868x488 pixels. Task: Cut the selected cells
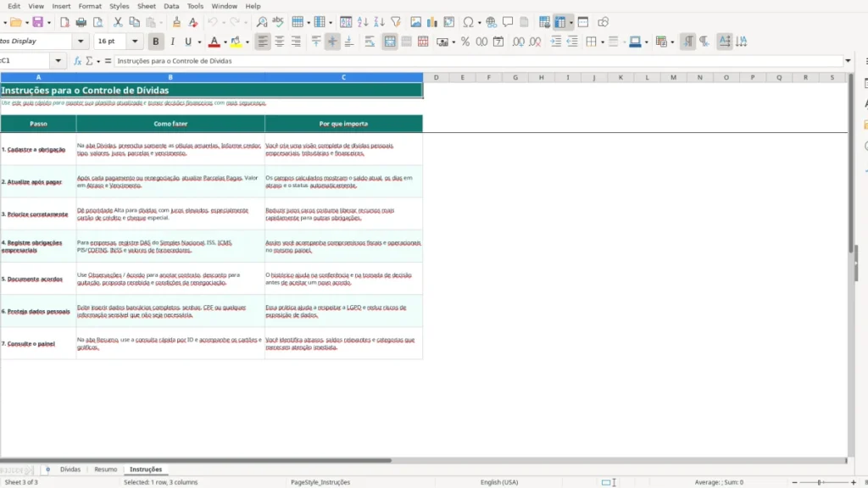click(x=117, y=22)
